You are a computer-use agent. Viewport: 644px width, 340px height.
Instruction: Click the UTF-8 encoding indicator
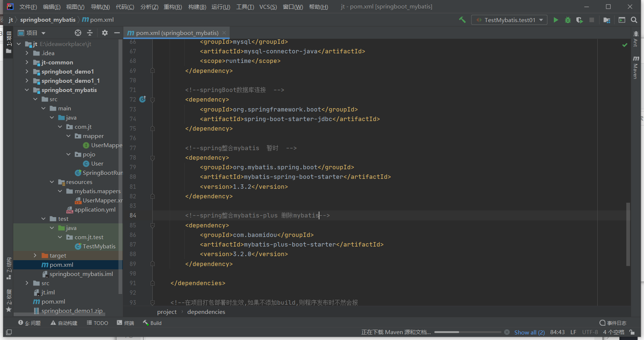click(590, 332)
